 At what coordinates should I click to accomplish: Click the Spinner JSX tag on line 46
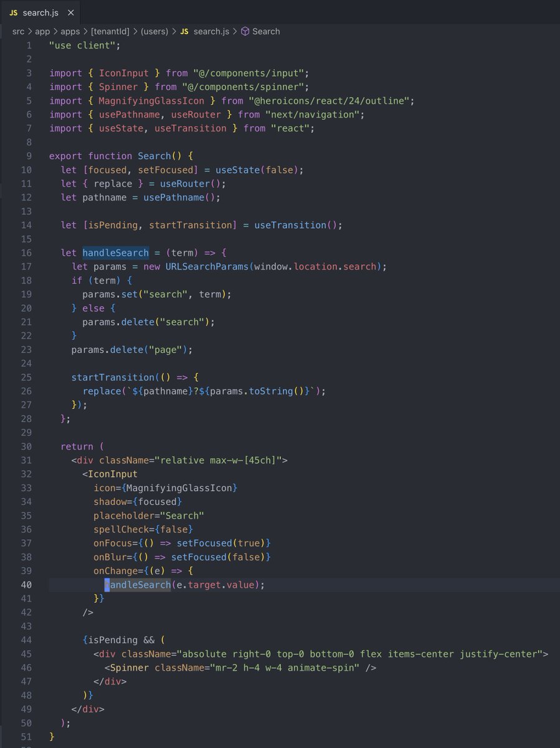point(130,668)
